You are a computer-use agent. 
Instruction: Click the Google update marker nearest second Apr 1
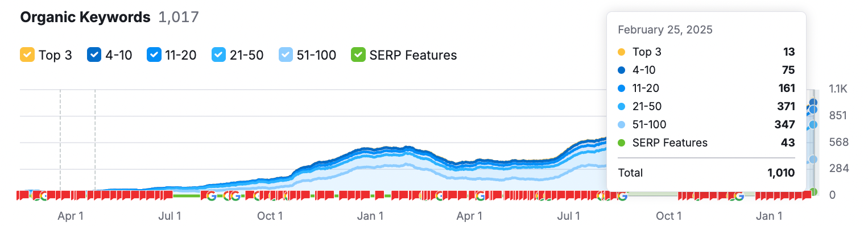coord(480,196)
